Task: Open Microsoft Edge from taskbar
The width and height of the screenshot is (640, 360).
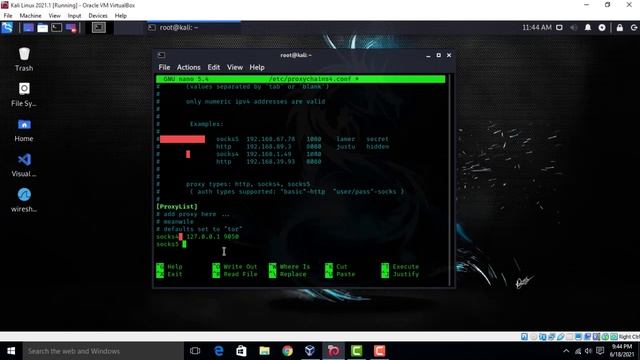Action: pyautogui.click(x=219, y=351)
